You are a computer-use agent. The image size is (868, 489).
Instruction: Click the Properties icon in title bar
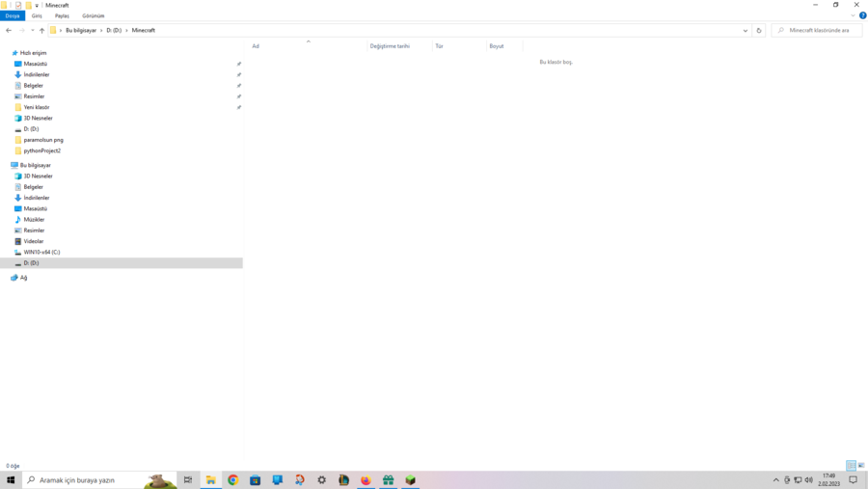point(18,5)
